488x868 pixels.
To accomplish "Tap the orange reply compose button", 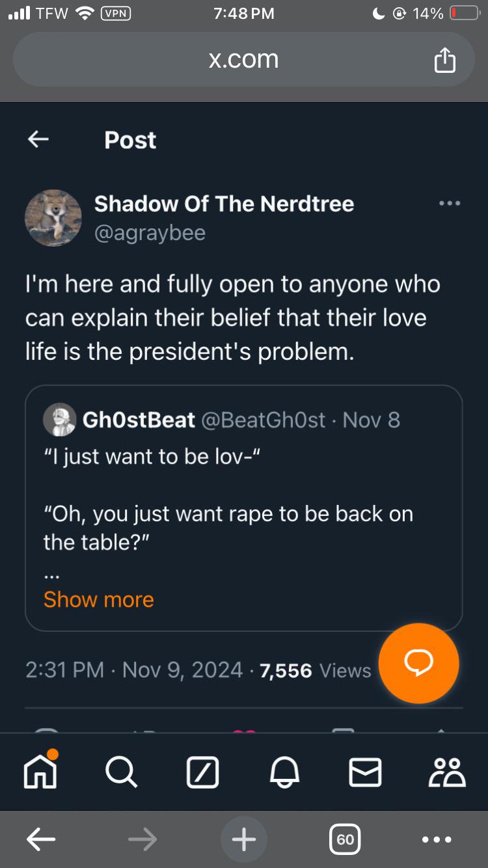I will (x=418, y=663).
